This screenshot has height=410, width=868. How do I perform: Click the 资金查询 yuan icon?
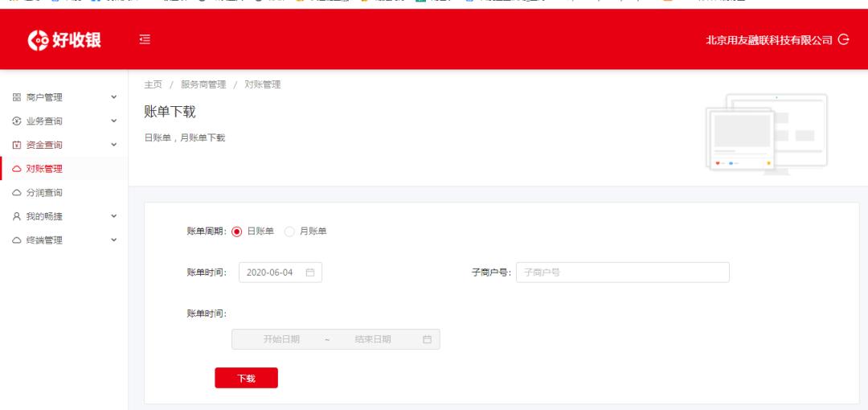(17, 146)
